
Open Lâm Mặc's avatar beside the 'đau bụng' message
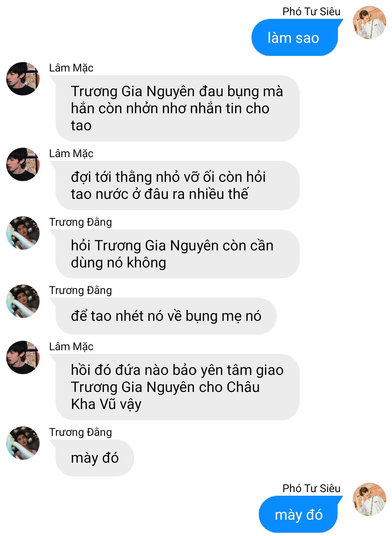tap(23, 79)
